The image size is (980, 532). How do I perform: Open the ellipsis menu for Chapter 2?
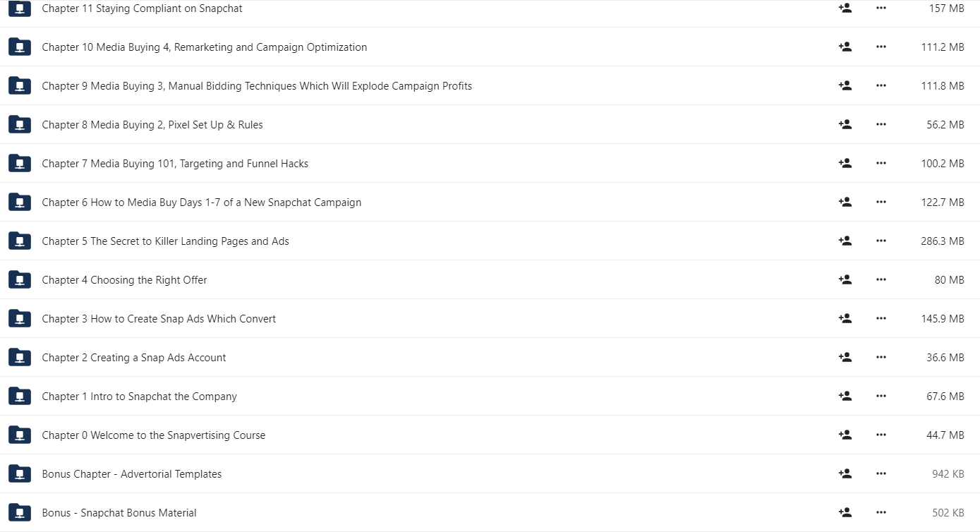[x=881, y=357]
